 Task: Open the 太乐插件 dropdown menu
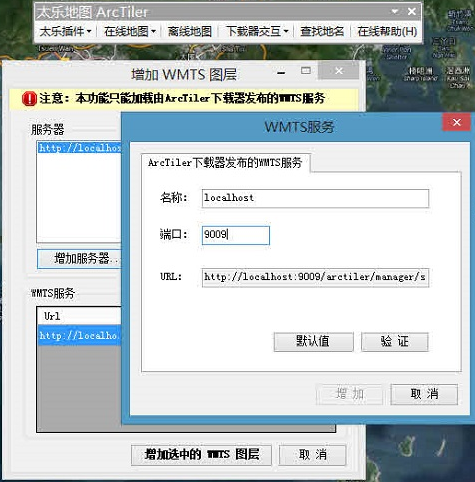(x=65, y=32)
